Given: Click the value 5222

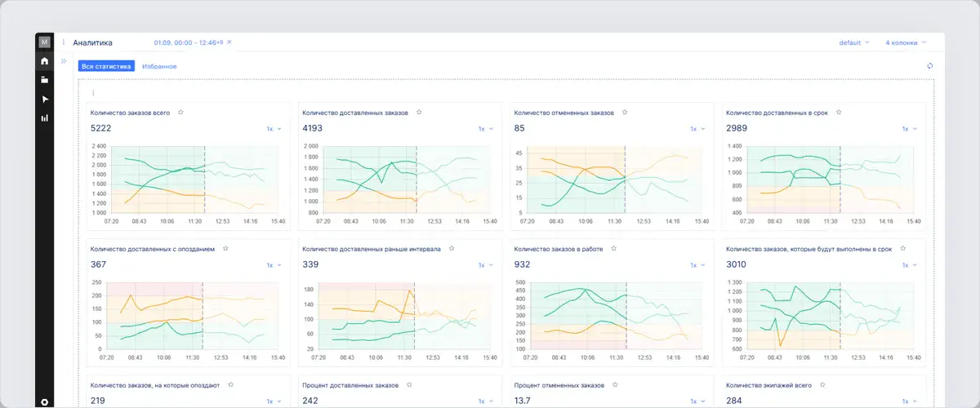Looking at the screenshot, I should point(100,129).
